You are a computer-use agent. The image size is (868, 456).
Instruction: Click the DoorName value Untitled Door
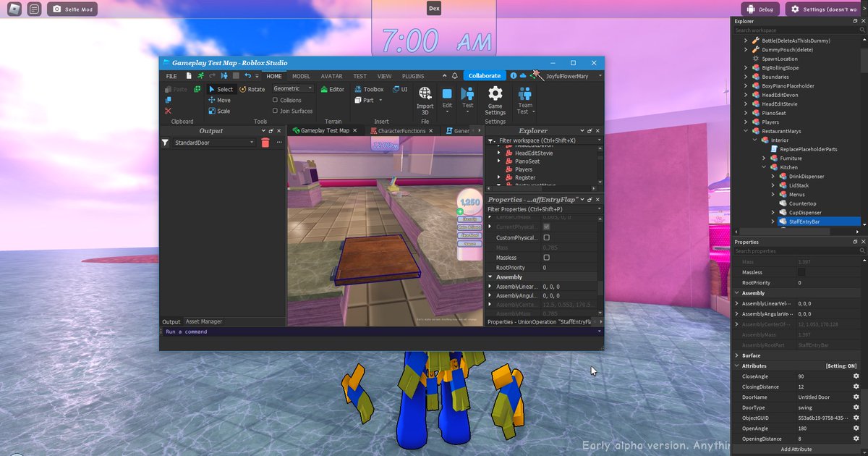(814, 397)
